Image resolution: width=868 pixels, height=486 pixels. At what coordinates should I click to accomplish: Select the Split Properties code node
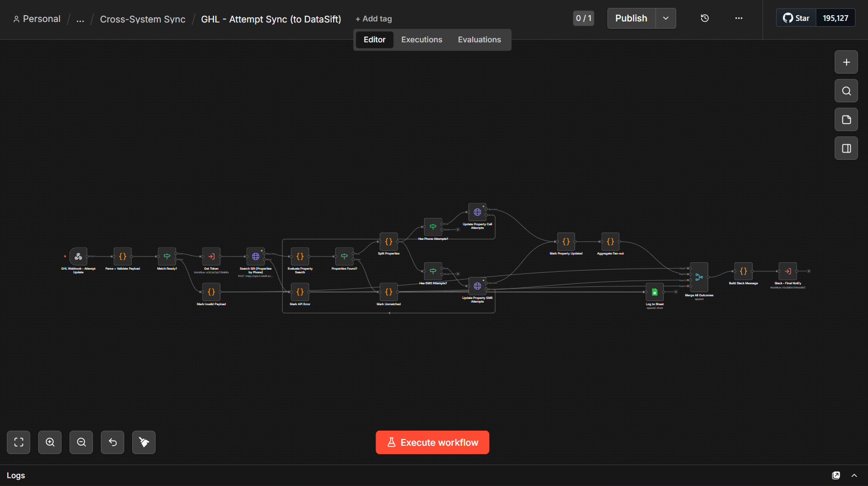point(389,242)
